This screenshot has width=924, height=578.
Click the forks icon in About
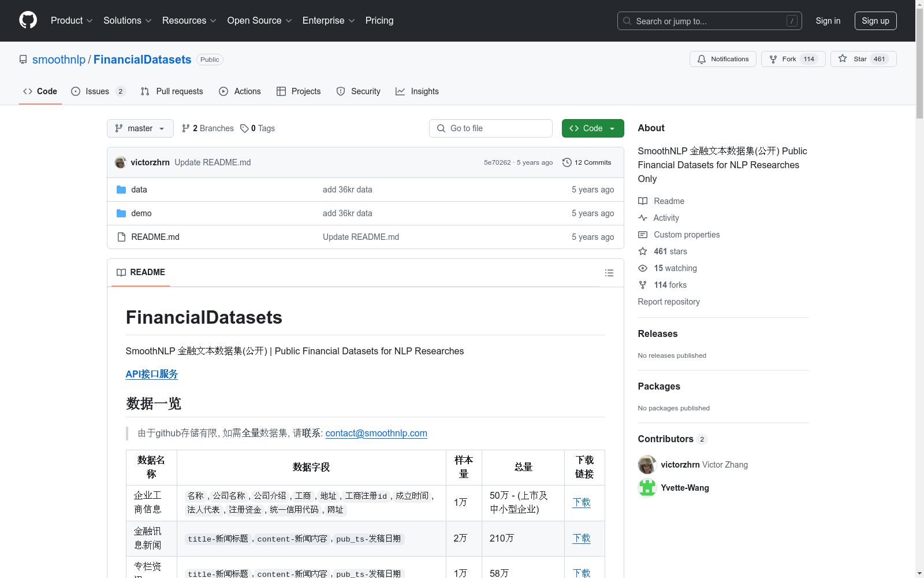pyautogui.click(x=643, y=285)
